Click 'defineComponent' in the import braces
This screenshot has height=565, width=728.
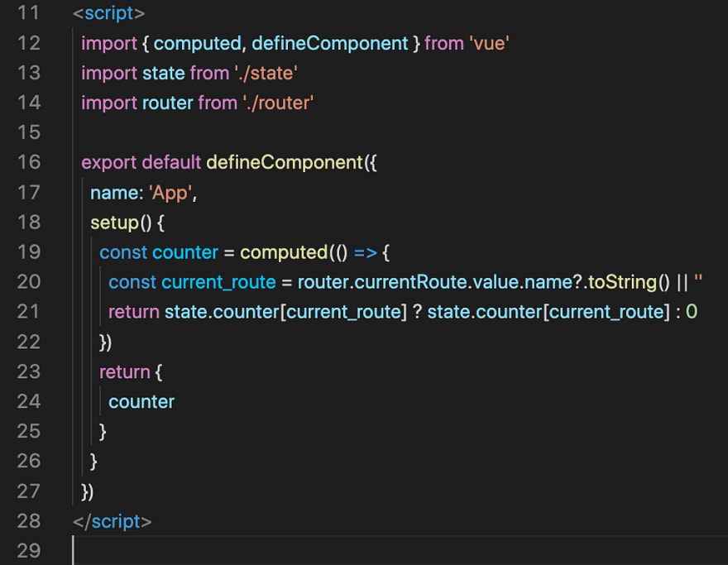[x=329, y=43]
